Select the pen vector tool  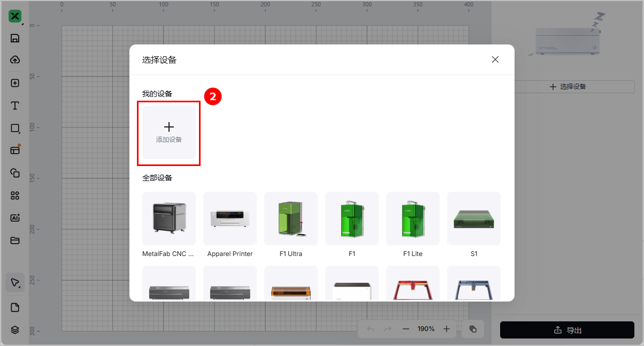coord(15,282)
